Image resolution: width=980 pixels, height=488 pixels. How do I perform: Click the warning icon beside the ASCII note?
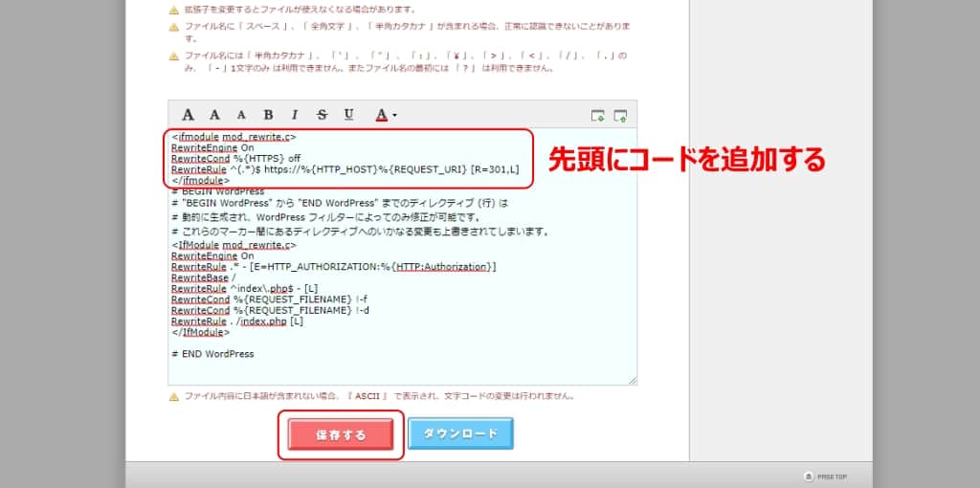click(174, 397)
